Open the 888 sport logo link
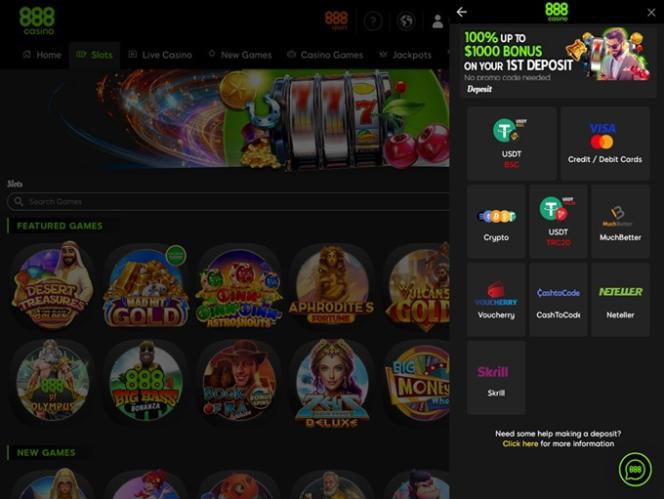 point(336,21)
